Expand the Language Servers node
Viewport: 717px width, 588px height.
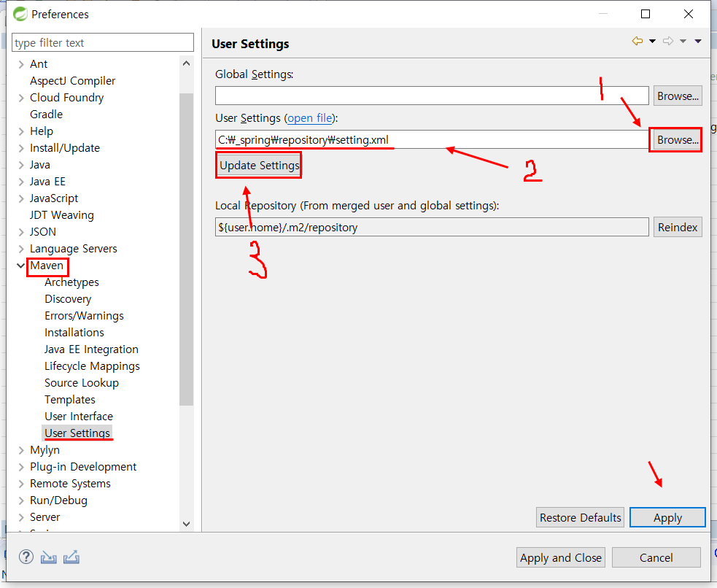[21, 249]
